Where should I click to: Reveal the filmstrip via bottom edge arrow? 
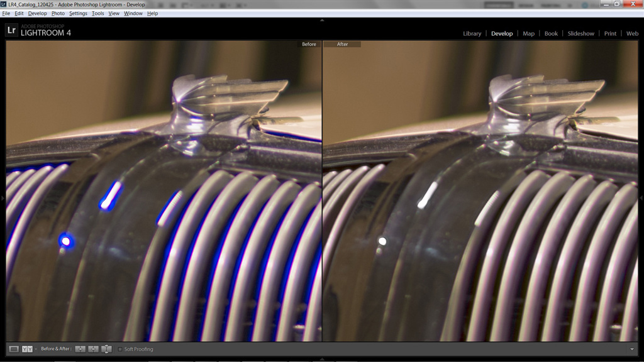(322, 359)
